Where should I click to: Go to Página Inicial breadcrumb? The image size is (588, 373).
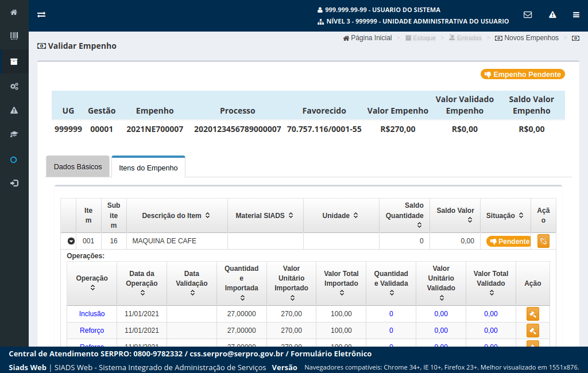coord(367,38)
